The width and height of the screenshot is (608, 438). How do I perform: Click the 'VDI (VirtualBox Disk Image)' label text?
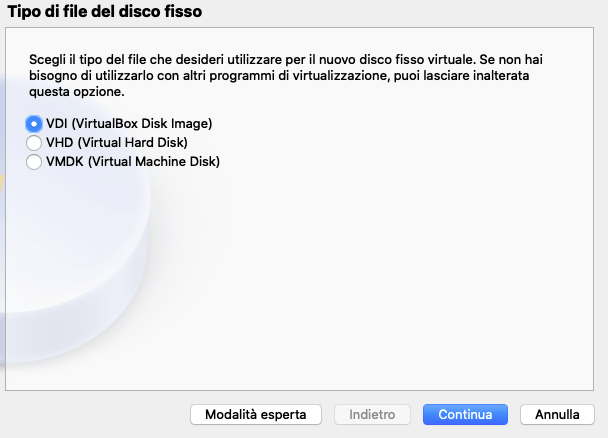(129, 124)
